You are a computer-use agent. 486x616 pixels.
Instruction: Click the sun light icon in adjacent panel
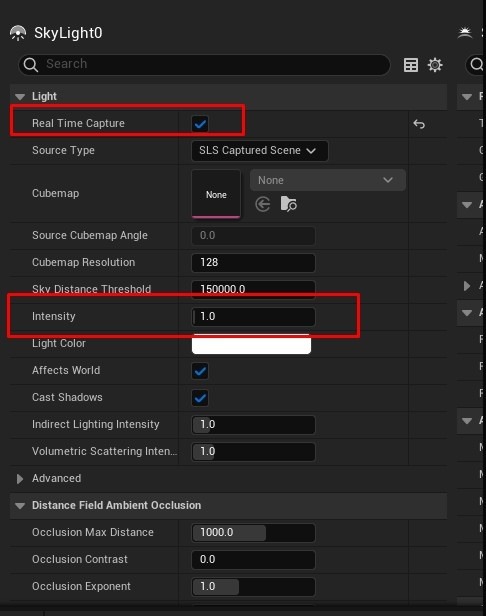click(x=465, y=33)
